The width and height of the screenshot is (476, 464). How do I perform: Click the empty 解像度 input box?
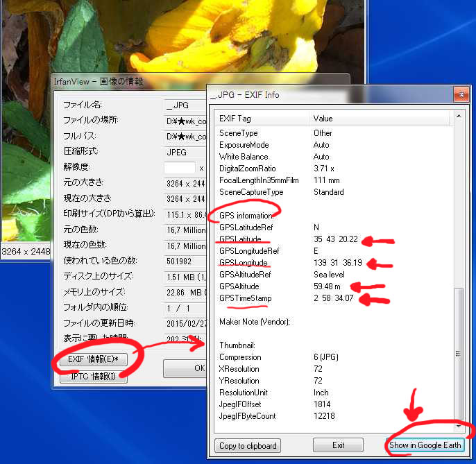click(x=180, y=168)
